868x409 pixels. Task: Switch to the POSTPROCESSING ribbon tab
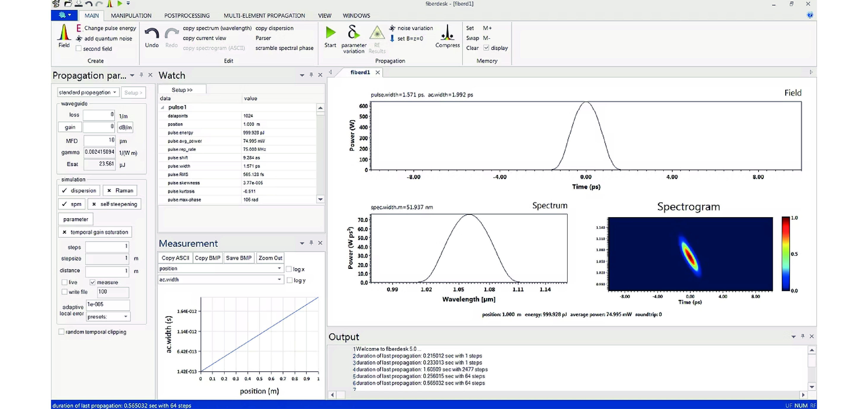pos(187,16)
